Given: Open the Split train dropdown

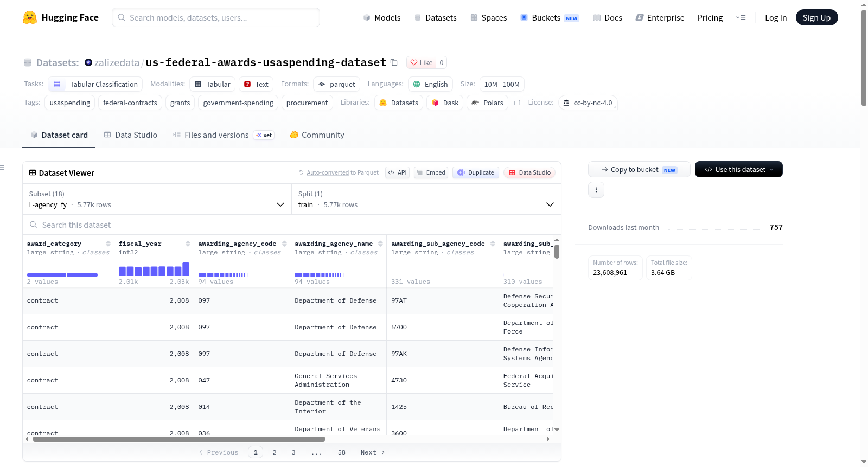Looking at the screenshot, I should click(426, 200).
